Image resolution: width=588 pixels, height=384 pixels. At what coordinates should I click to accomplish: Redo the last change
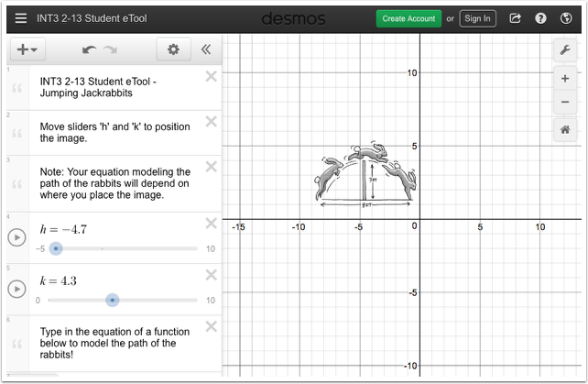[111, 49]
